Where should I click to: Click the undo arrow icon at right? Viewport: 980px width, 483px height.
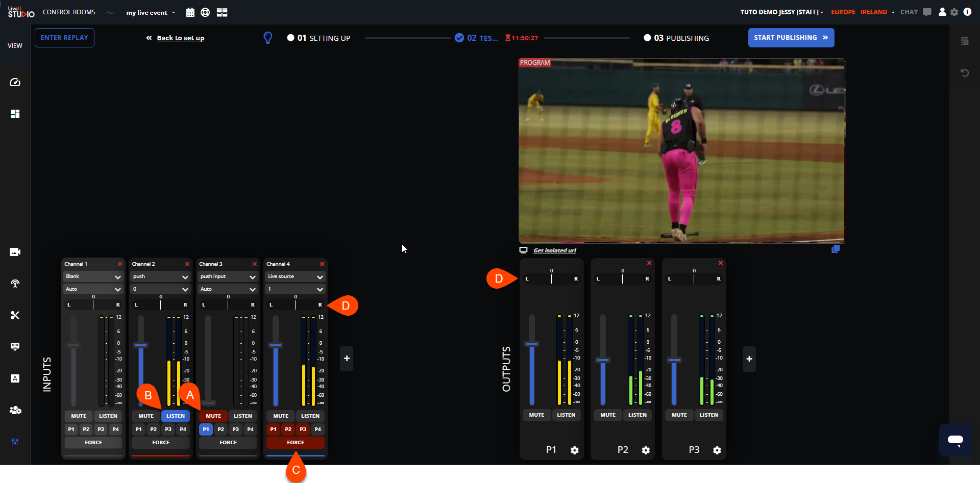pyautogui.click(x=964, y=73)
